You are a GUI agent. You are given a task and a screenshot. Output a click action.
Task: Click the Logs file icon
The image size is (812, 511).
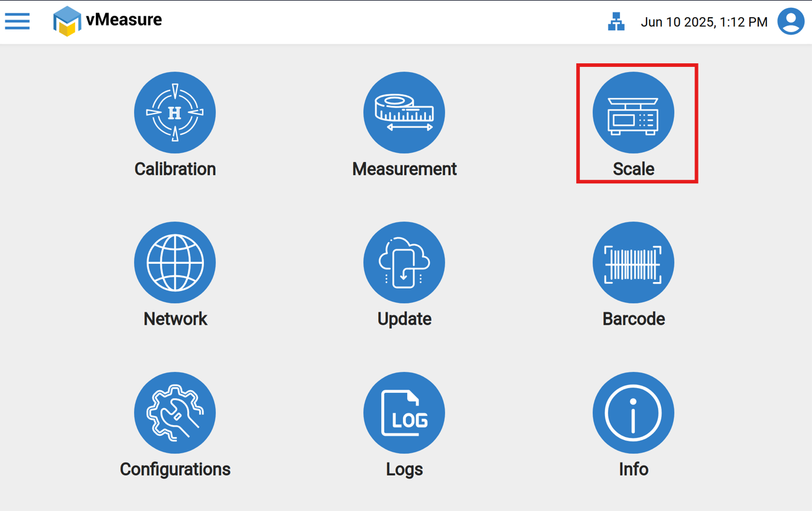point(404,413)
